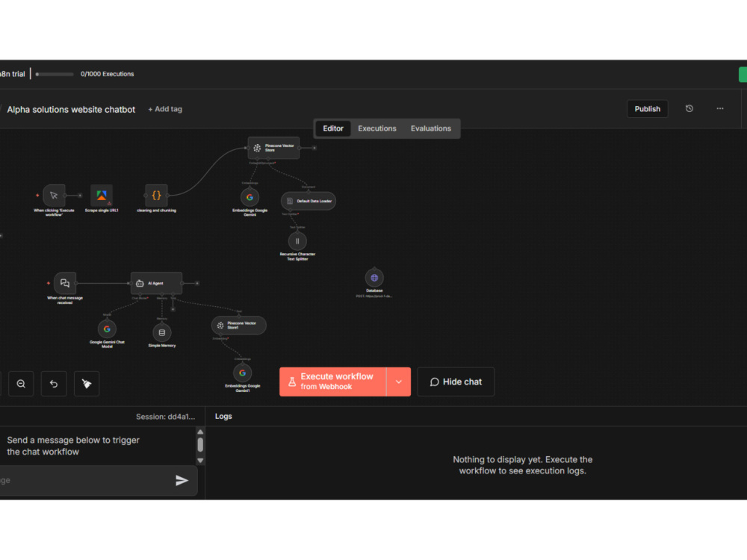Viewport: 747px width, 560px height.
Task: Click the chat scrollbar down arrow
Action: coord(200,461)
